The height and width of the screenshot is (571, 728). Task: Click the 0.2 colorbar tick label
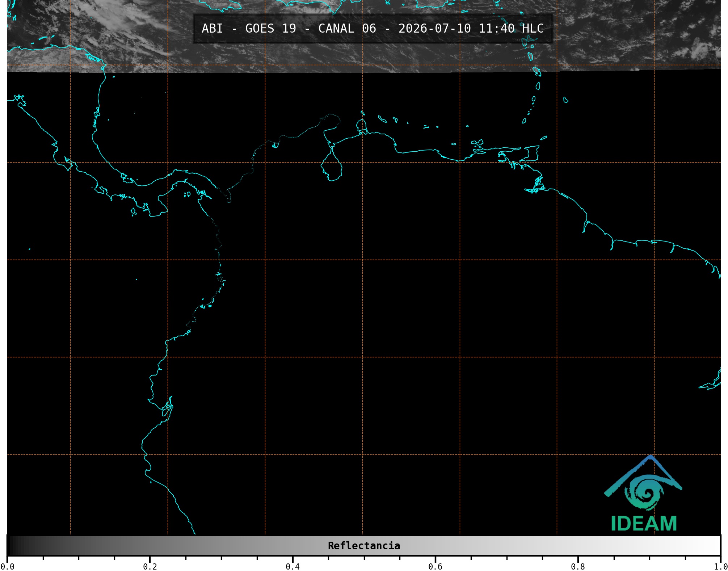click(150, 566)
